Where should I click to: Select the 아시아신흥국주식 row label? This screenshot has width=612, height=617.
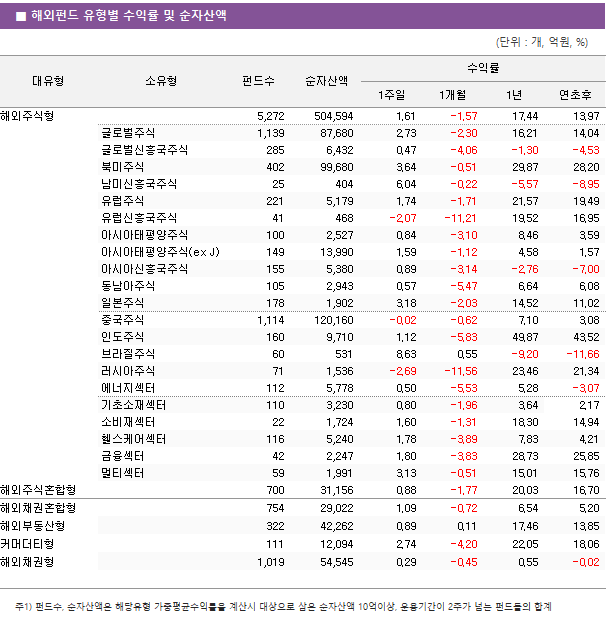[x=144, y=269]
